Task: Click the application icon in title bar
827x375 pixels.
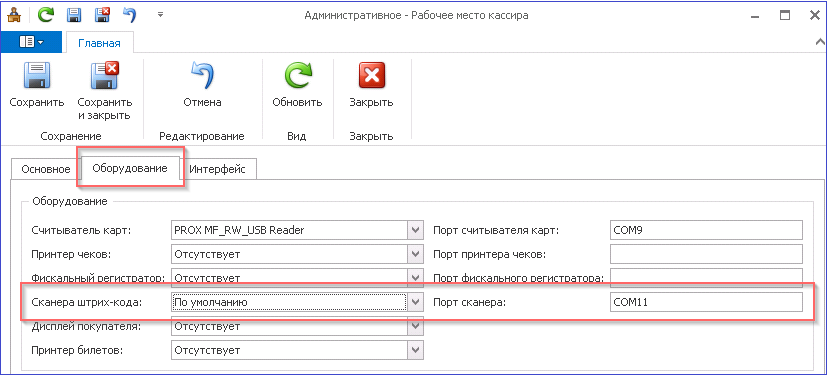Action: [15, 15]
